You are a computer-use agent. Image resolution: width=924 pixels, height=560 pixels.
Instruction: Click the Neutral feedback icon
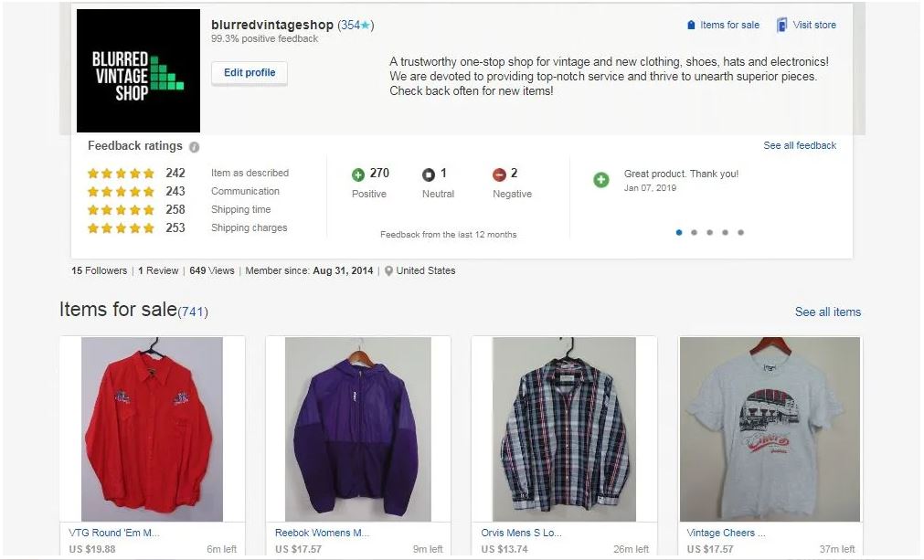[428, 174]
